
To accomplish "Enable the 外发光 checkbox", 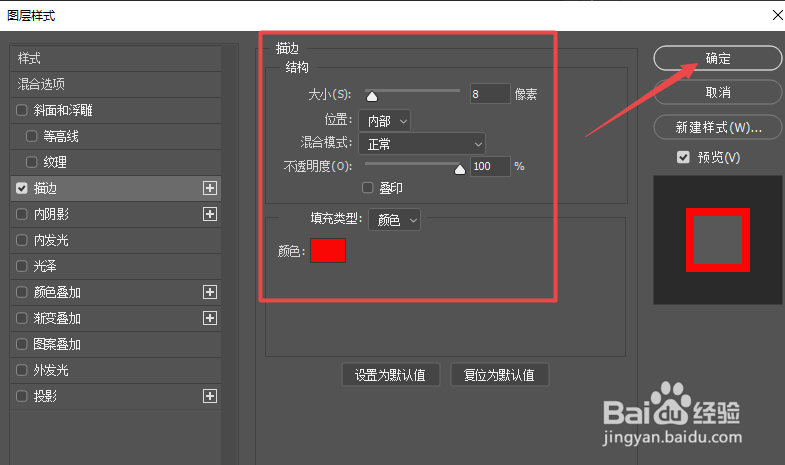I will click(22, 370).
